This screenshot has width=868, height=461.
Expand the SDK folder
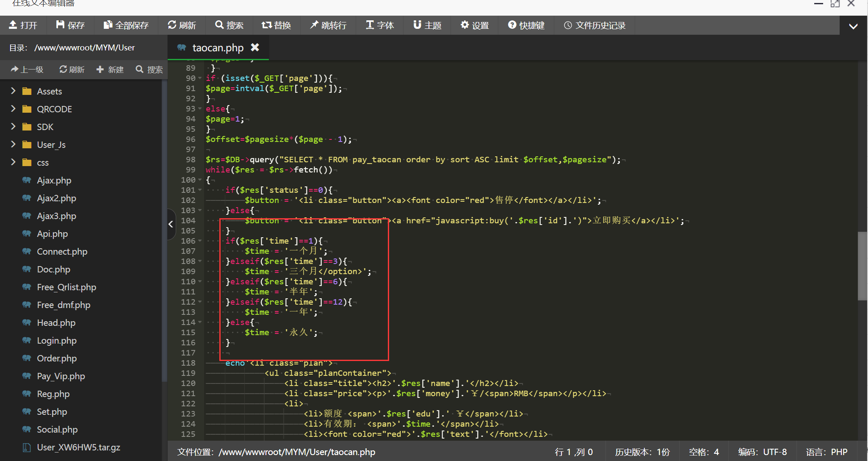13,127
